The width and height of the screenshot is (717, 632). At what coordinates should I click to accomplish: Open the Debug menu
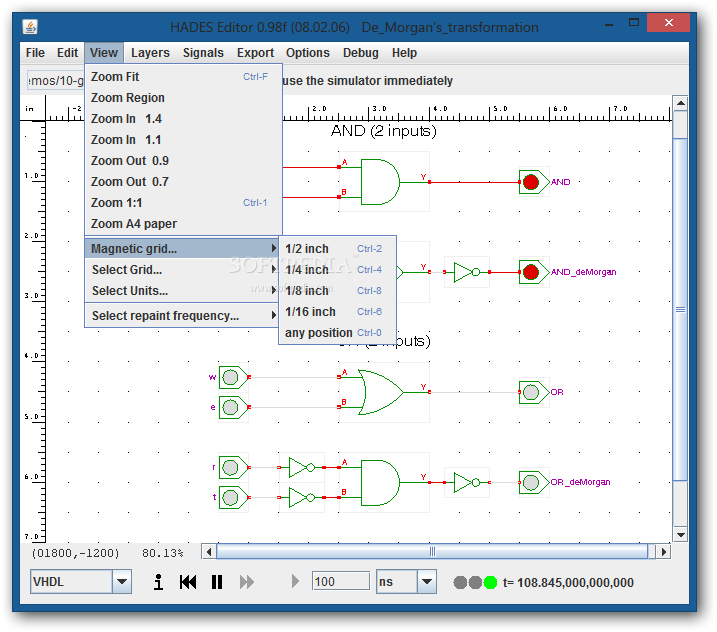point(360,53)
